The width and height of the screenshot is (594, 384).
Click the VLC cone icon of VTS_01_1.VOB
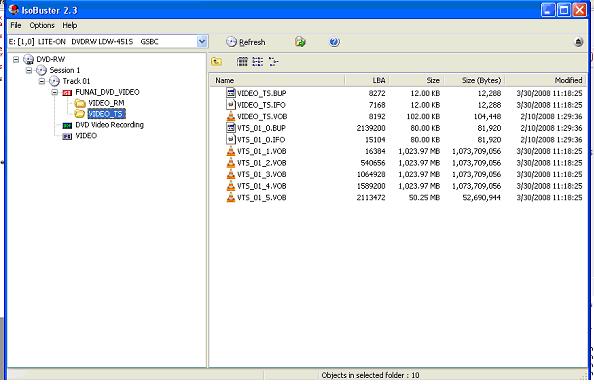pyautogui.click(x=231, y=151)
